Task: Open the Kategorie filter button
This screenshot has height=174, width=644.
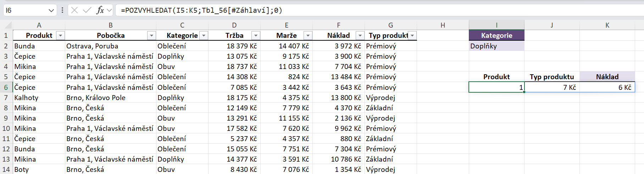Action: pos(204,36)
